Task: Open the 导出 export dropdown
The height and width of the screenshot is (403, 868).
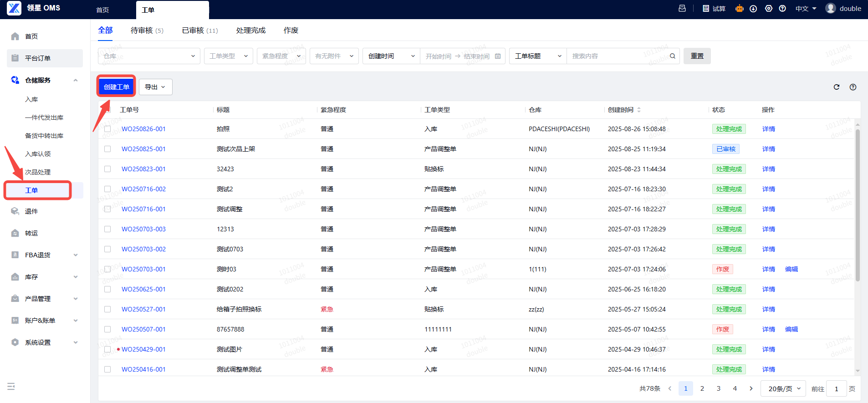Action: coord(156,87)
